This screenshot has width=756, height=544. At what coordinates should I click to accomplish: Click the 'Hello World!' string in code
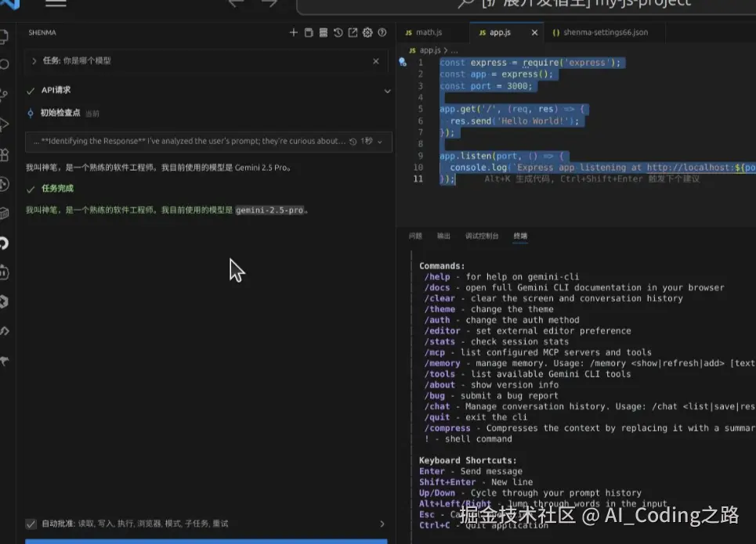click(x=532, y=121)
